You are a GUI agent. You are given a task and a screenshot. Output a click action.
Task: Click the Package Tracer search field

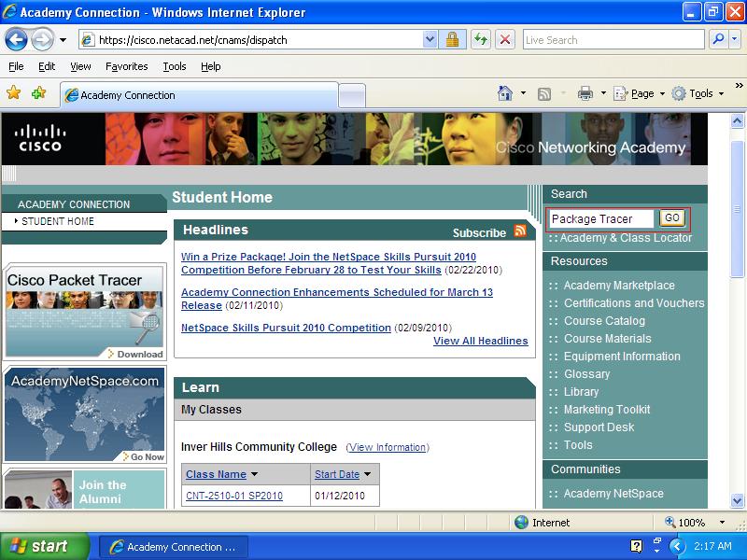(601, 219)
